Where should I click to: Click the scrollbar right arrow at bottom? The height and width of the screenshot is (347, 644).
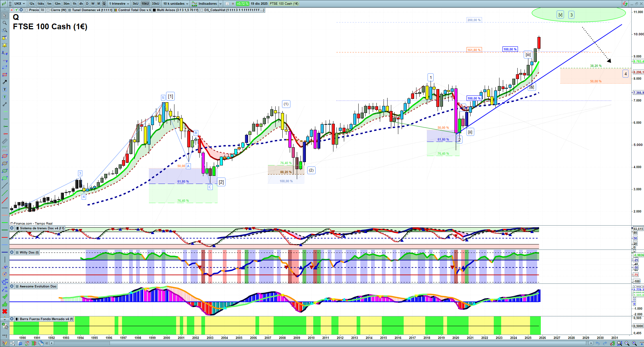[x=591, y=343]
